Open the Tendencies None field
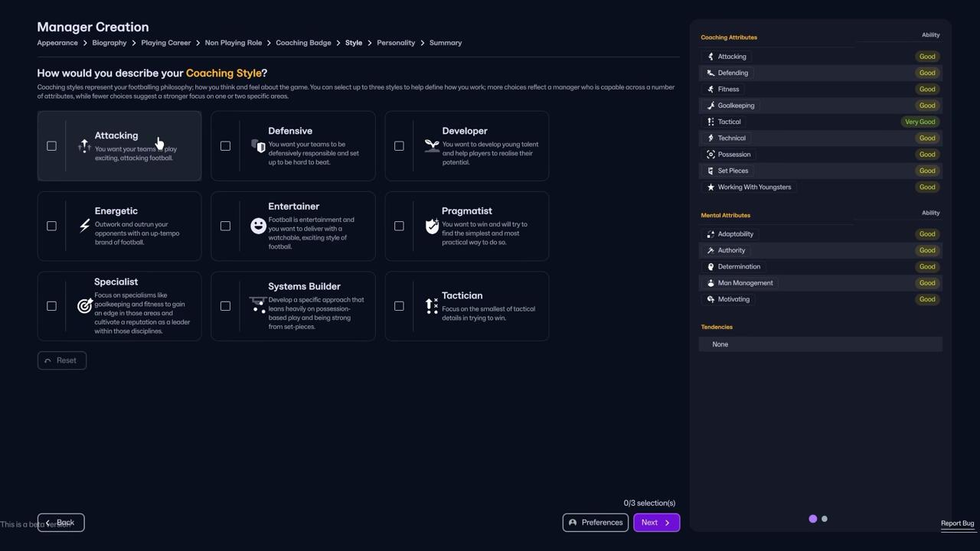 point(820,344)
